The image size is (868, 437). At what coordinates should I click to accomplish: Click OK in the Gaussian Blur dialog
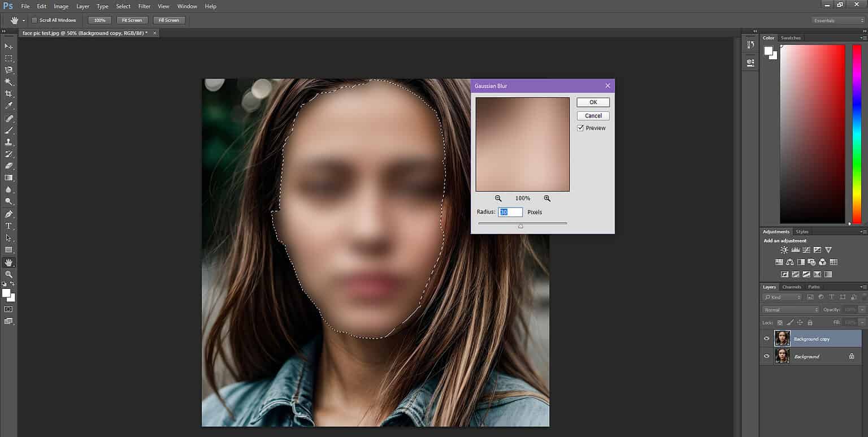tap(592, 102)
